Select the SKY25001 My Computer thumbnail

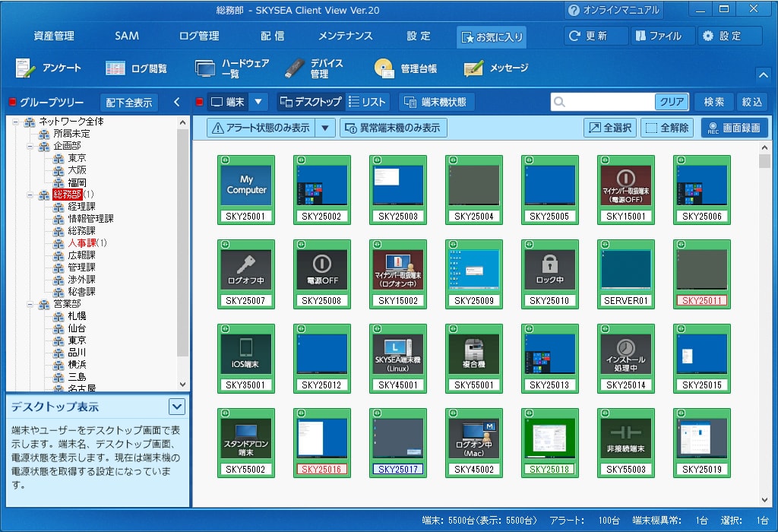(246, 190)
